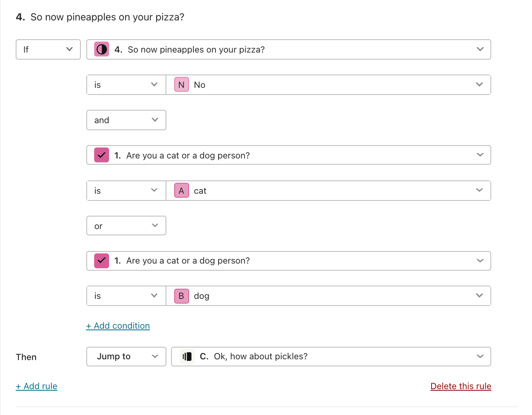Image resolution: width=532 pixels, height=415 pixels.
Task: Open the 'or' operator dropdown
Action: click(126, 226)
